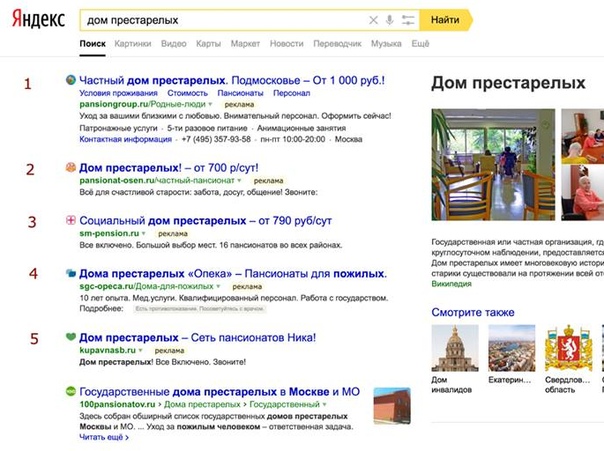The image size is (604, 451).
Task: Open dropdown arrow after Государственный breadcrumb
Action: click(x=324, y=404)
